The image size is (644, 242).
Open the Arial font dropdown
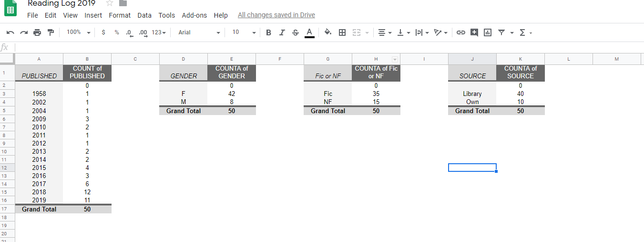(x=199, y=32)
